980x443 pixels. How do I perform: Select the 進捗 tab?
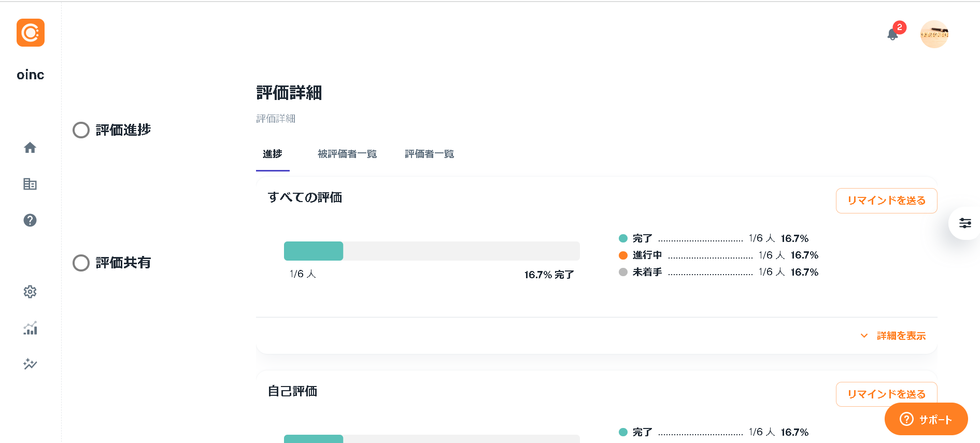[273, 154]
